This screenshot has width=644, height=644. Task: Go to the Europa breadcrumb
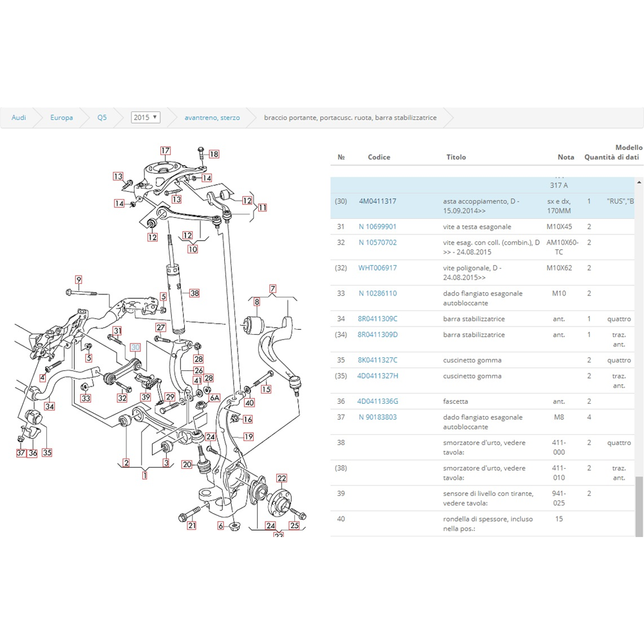(x=62, y=117)
